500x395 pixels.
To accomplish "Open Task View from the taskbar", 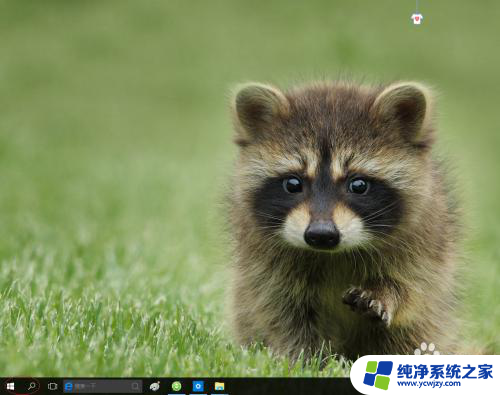I will (52, 386).
